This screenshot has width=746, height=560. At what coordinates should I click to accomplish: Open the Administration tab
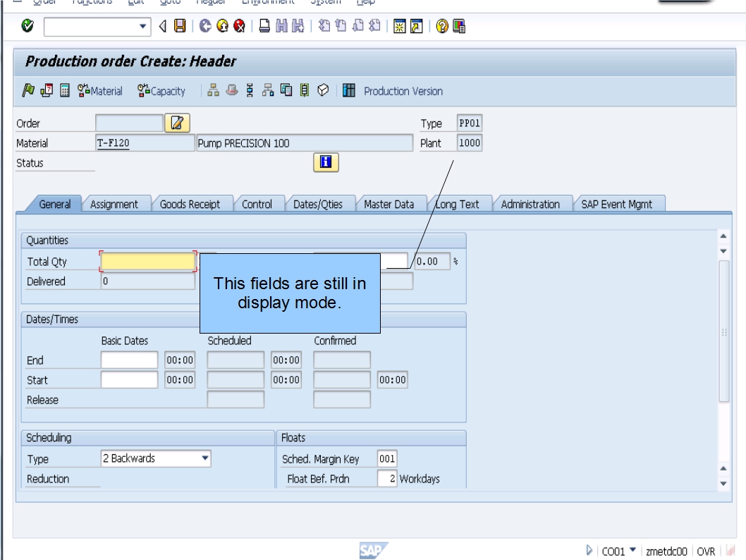tap(530, 204)
